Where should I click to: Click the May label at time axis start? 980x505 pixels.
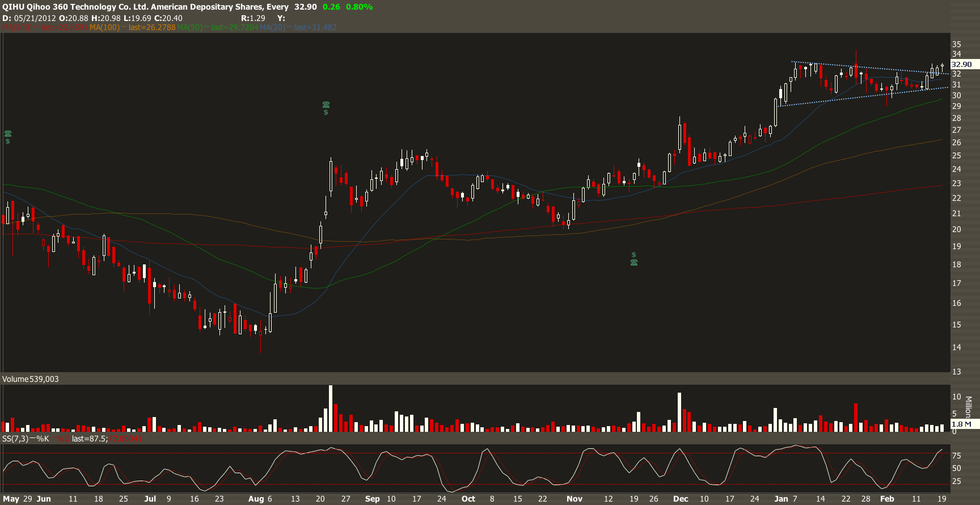[11, 499]
